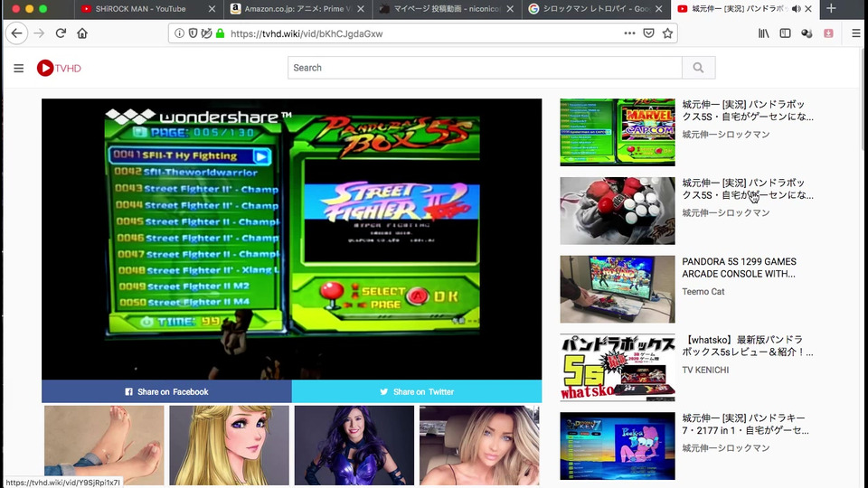
Task: Click the browser forward arrow
Action: [x=39, y=33]
